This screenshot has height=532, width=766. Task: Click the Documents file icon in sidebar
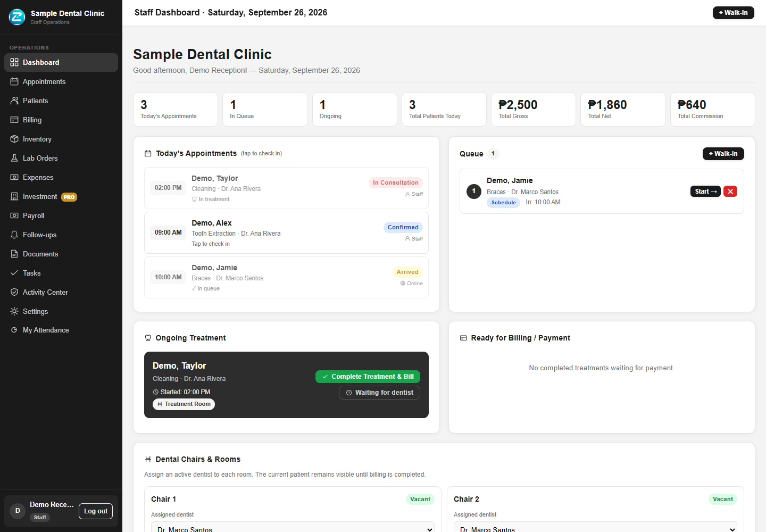click(14, 254)
